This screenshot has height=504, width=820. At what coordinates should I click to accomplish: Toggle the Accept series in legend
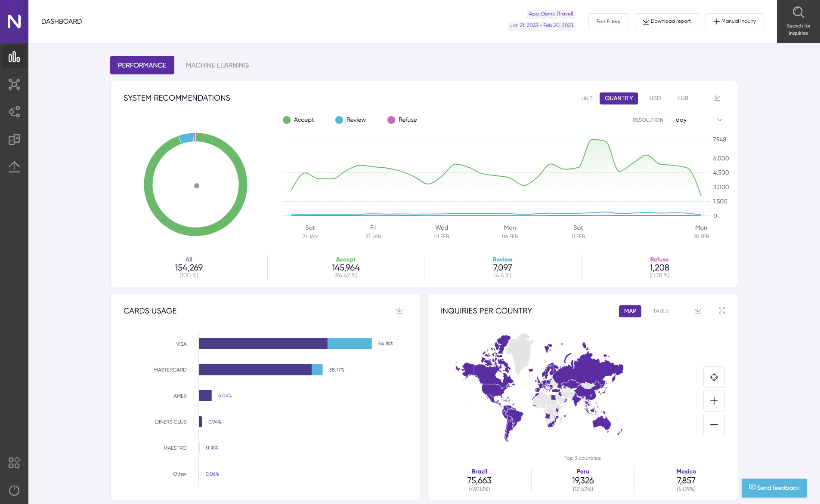298,120
